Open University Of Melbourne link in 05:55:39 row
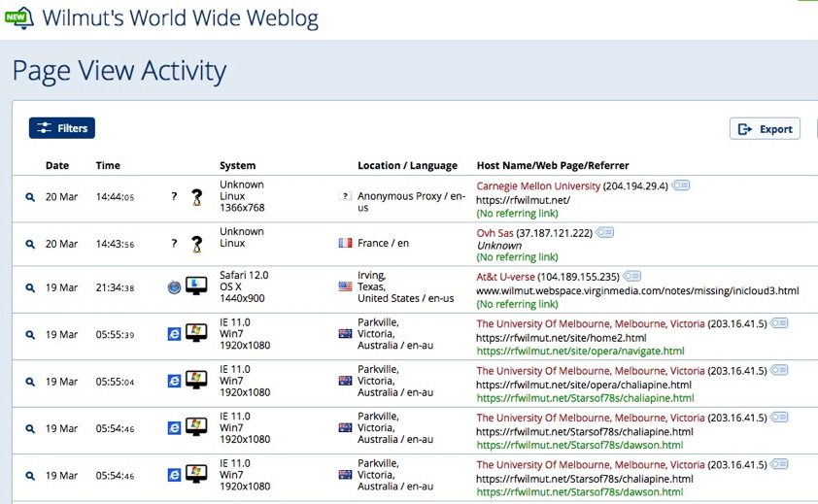 [591, 323]
